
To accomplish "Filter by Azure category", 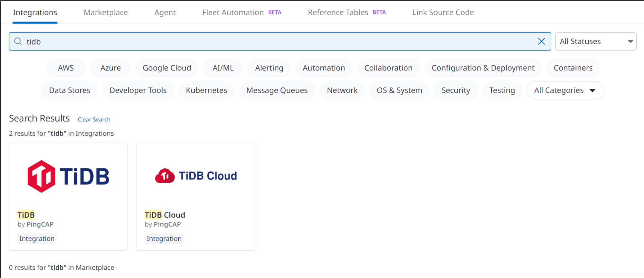I will (x=110, y=68).
